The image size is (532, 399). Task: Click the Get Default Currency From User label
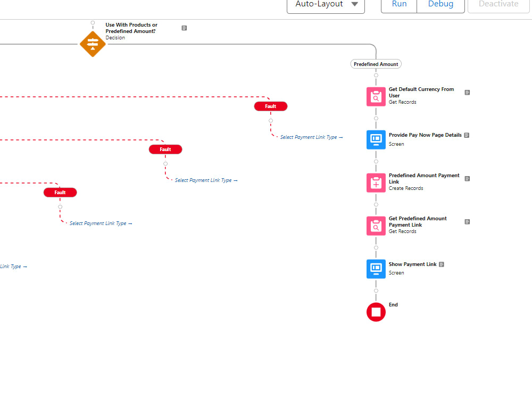(421, 92)
